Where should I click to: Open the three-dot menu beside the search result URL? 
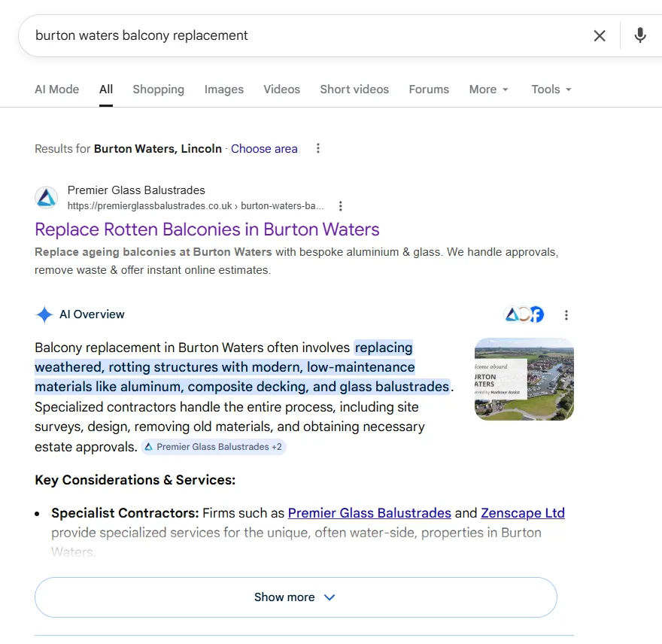click(x=341, y=205)
